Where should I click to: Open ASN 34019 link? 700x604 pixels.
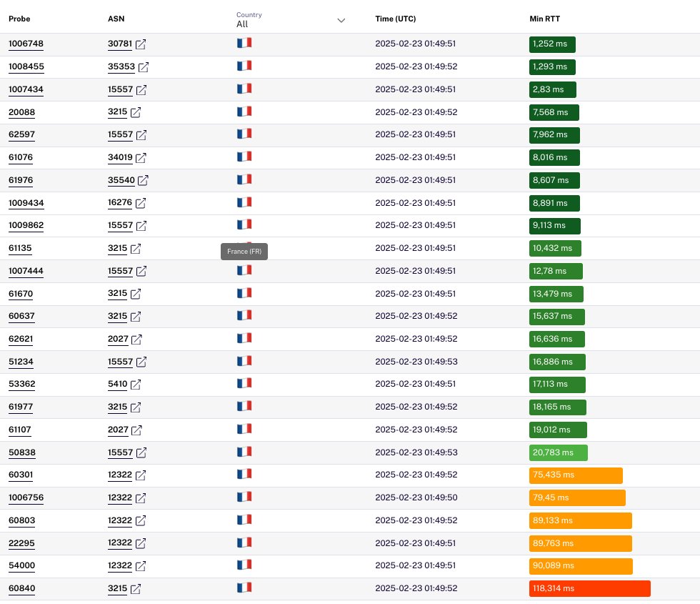coord(120,157)
